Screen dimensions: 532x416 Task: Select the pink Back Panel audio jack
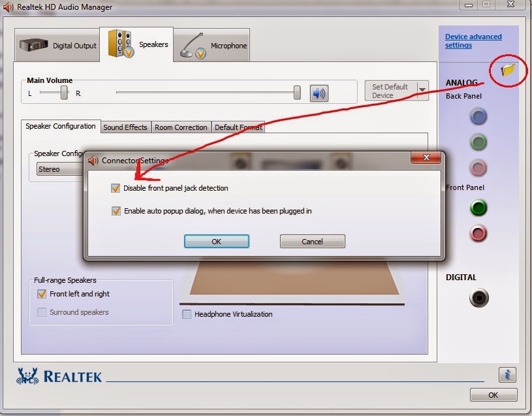478,168
